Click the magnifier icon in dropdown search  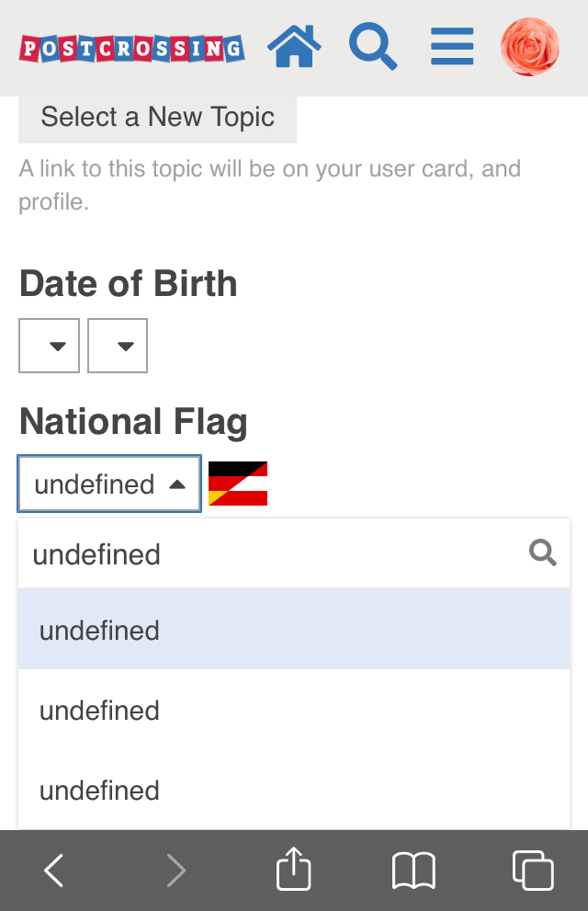tap(543, 552)
